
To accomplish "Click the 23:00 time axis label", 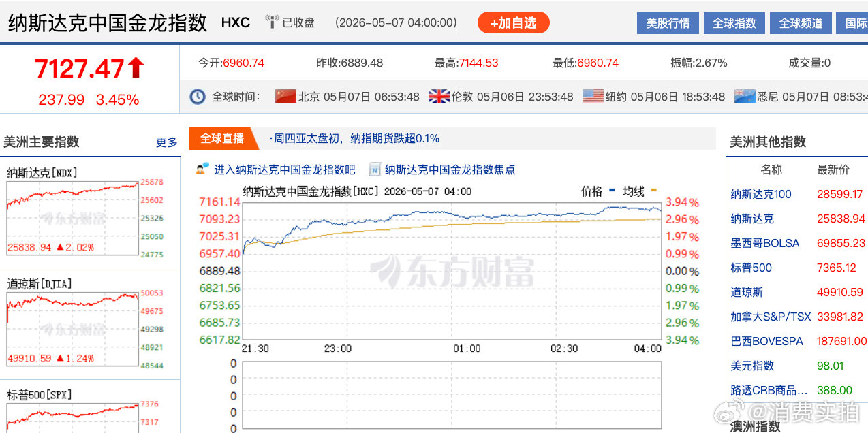I will tap(338, 349).
